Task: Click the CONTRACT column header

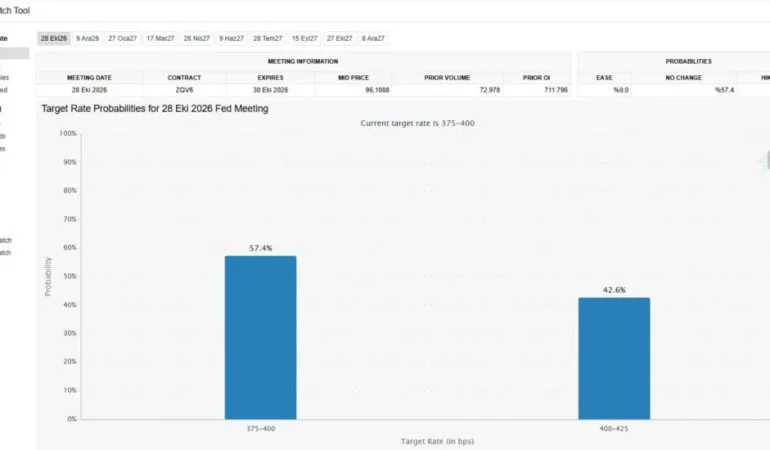Action: (184, 78)
